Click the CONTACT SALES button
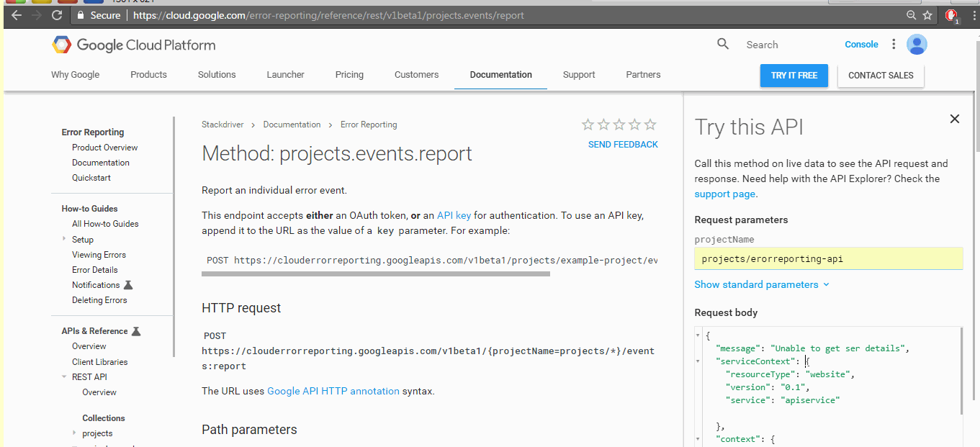The width and height of the screenshot is (980, 447). tap(881, 76)
